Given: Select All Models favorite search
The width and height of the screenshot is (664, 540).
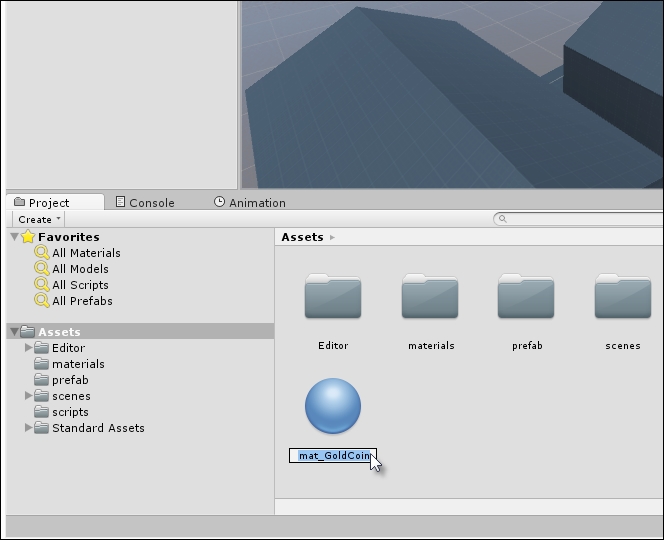Looking at the screenshot, I should 80,269.
